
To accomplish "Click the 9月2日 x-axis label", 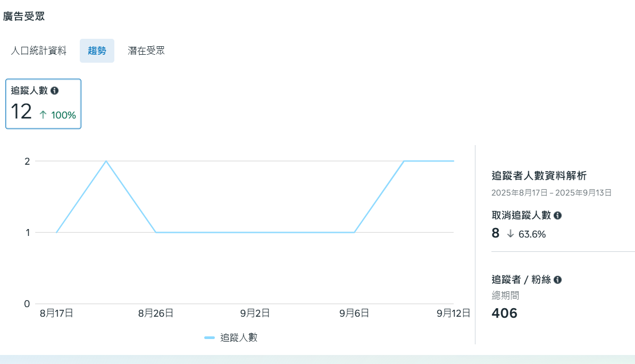I will coord(255,314).
